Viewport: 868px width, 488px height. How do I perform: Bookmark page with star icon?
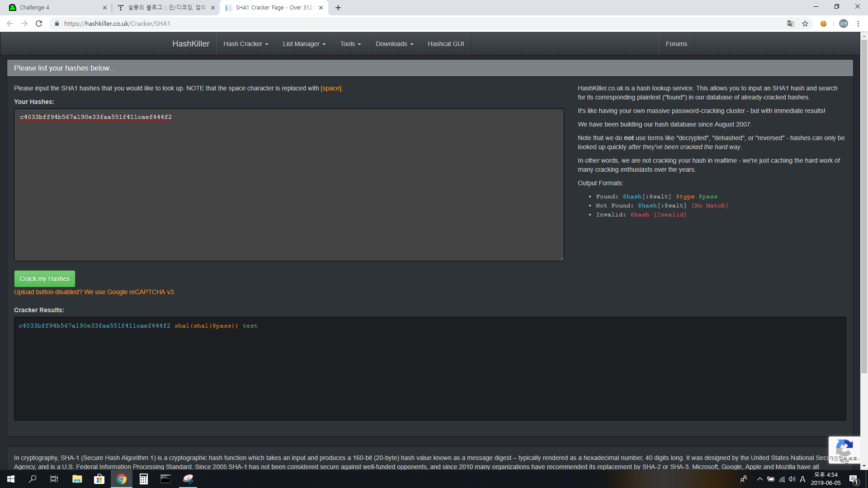pyautogui.click(x=805, y=23)
